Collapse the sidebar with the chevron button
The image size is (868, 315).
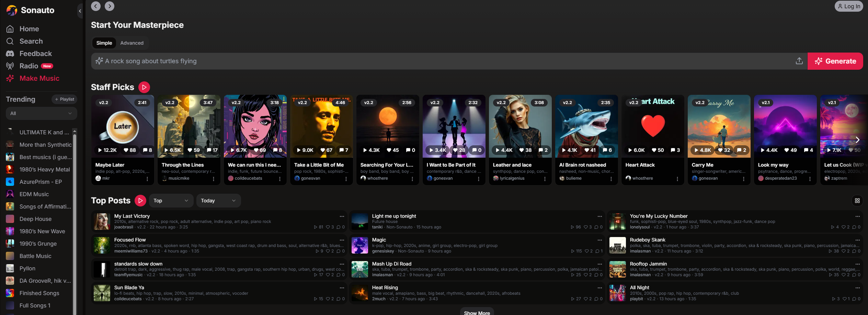tap(80, 11)
